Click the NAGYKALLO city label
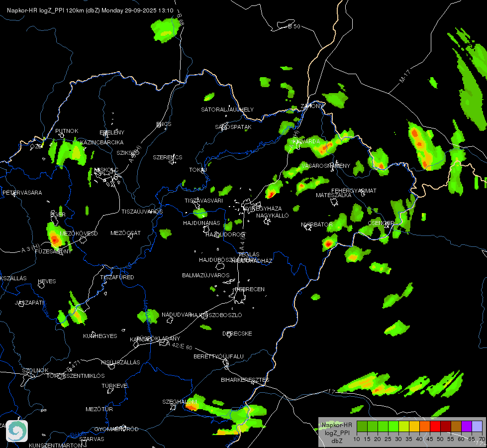 click(273, 216)
